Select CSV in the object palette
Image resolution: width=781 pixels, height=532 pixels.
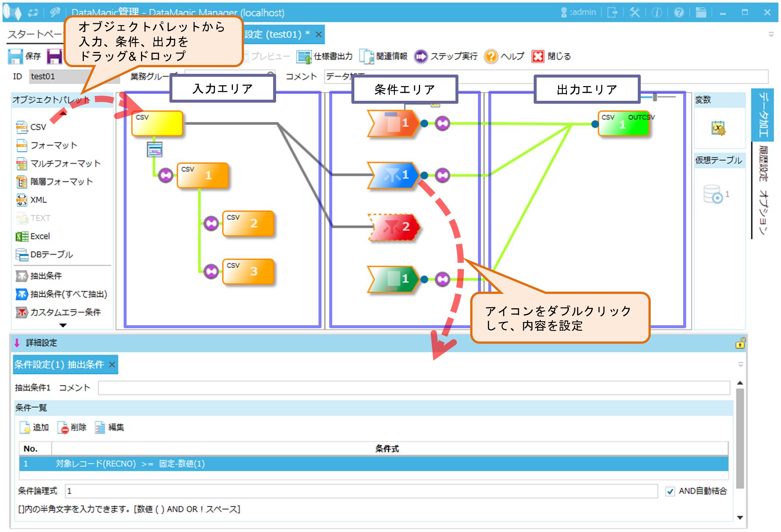pyautogui.click(x=31, y=127)
